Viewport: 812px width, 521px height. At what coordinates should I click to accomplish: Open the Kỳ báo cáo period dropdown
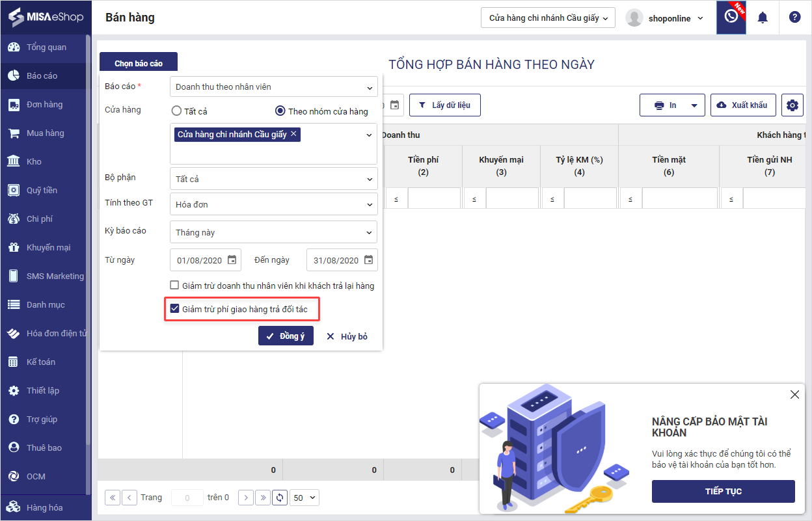pyautogui.click(x=273, y=232)
